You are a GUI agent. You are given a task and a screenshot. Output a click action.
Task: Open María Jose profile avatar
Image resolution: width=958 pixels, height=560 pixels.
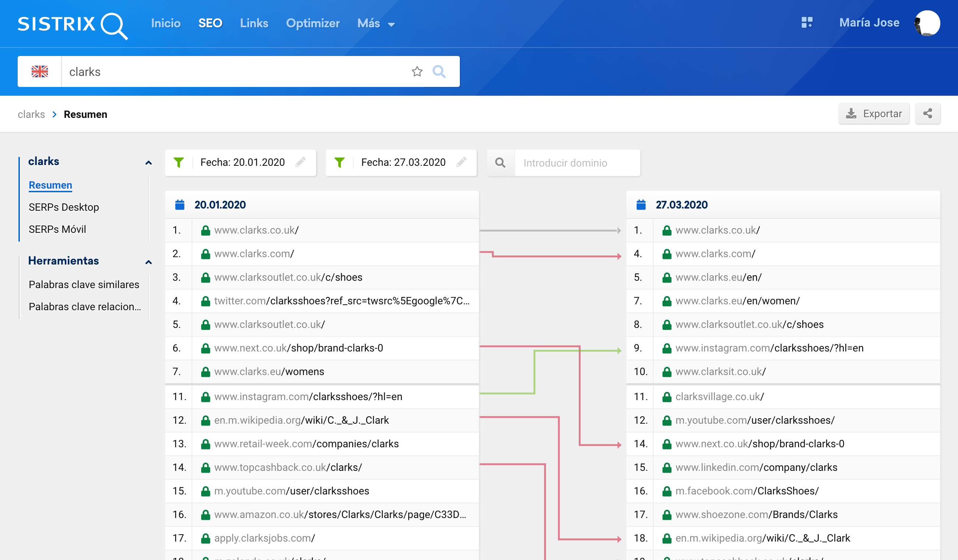click(927, 23)
